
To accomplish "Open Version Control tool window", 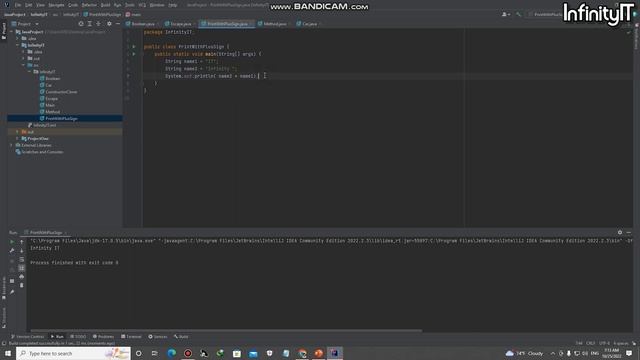I will (x=27, y=336).
